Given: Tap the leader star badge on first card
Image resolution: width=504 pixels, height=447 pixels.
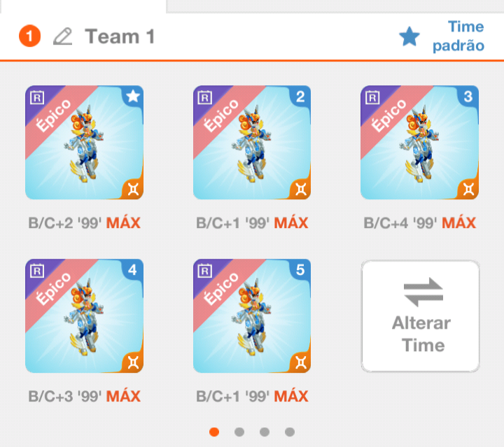Looking at the screenshot, I should 133,95.
